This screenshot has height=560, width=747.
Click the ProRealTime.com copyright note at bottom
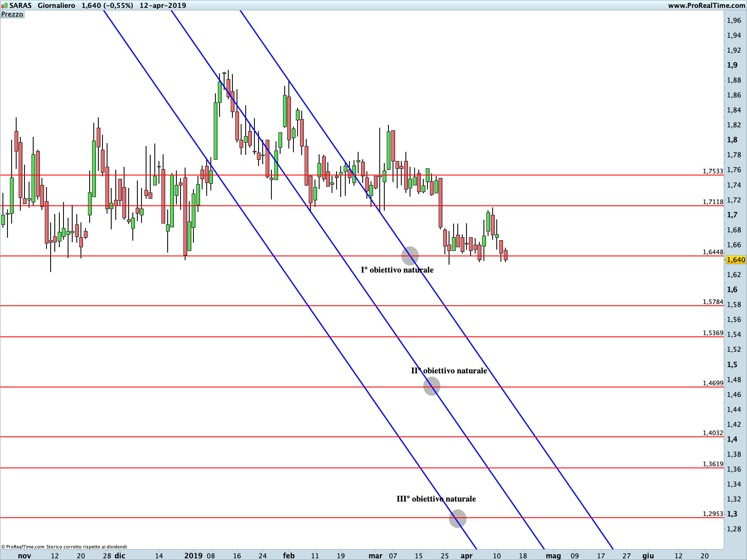(x=64, y=547)
